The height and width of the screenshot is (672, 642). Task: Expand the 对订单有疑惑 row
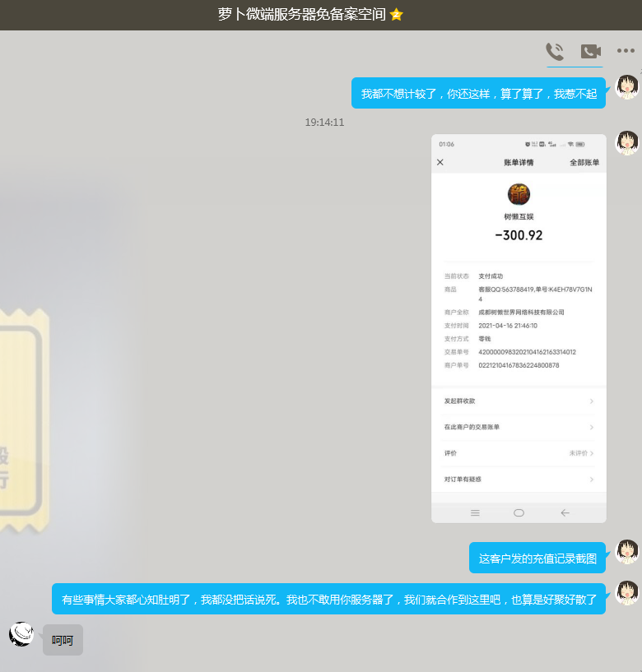[x=519, y=480]
